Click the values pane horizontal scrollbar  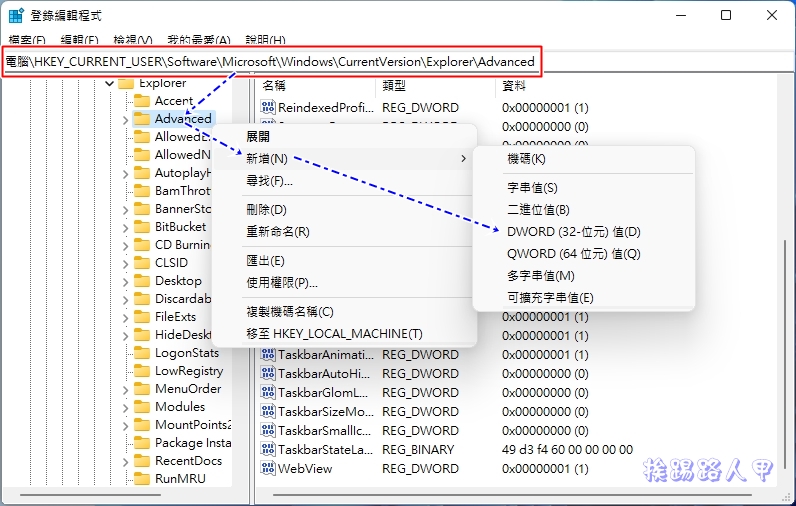click(513, 494)
